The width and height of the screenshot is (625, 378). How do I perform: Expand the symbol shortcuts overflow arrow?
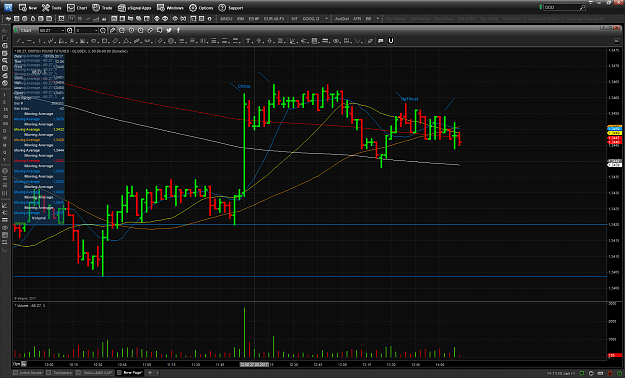327,19
